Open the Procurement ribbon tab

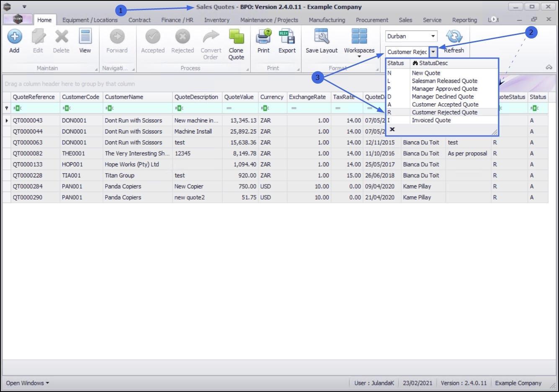(x=372, y=20)
